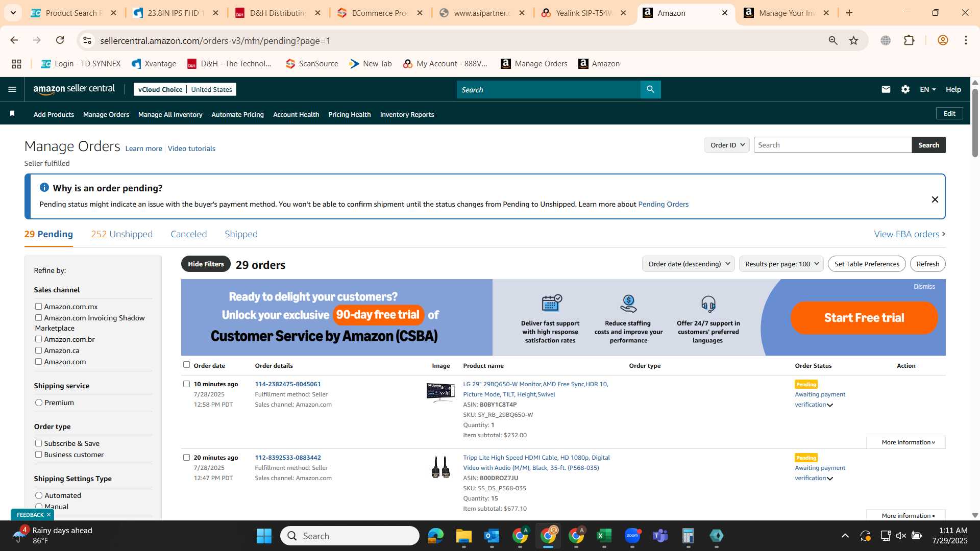Open the messages envelope icon
Image resolution: width=980 pixels, height=551 pixels.
point(886,89)
